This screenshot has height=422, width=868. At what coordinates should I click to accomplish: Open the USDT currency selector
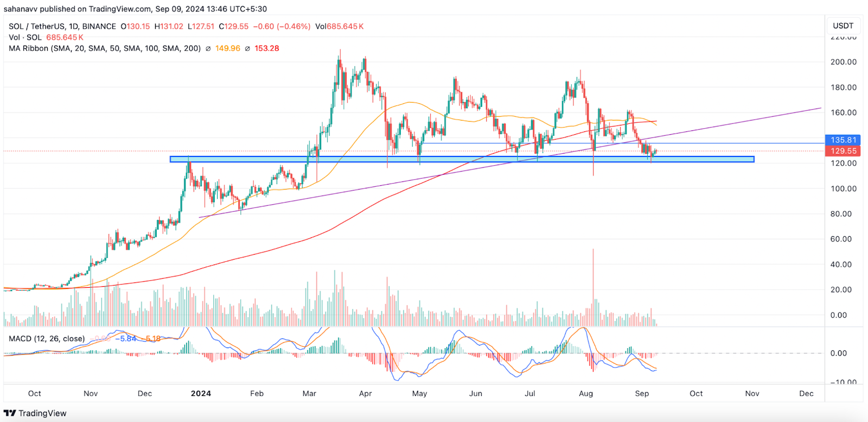click(x=843, y=26)
